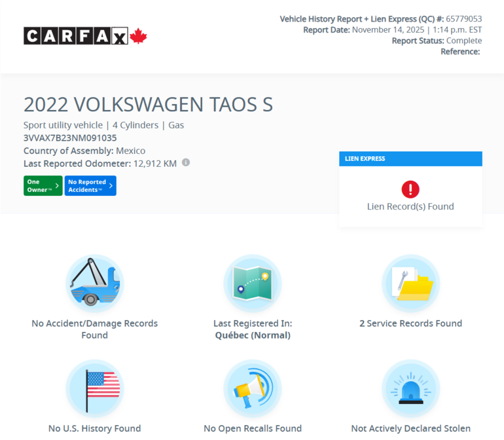This screenshot has height=440, width=504.
Task: Click the megaphone recalls icon
Action: click(252, 388)
